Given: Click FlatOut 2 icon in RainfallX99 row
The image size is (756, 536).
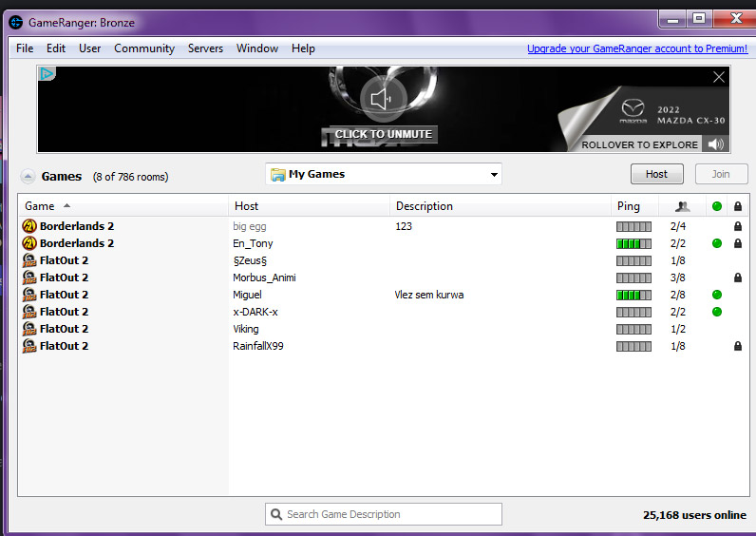Looking at the screenshot, I should (29, 346).
